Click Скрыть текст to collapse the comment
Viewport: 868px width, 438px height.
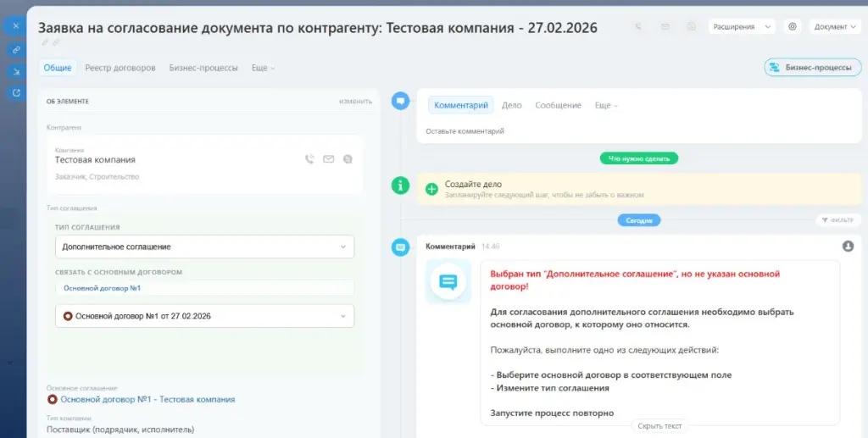coord(659,426)
